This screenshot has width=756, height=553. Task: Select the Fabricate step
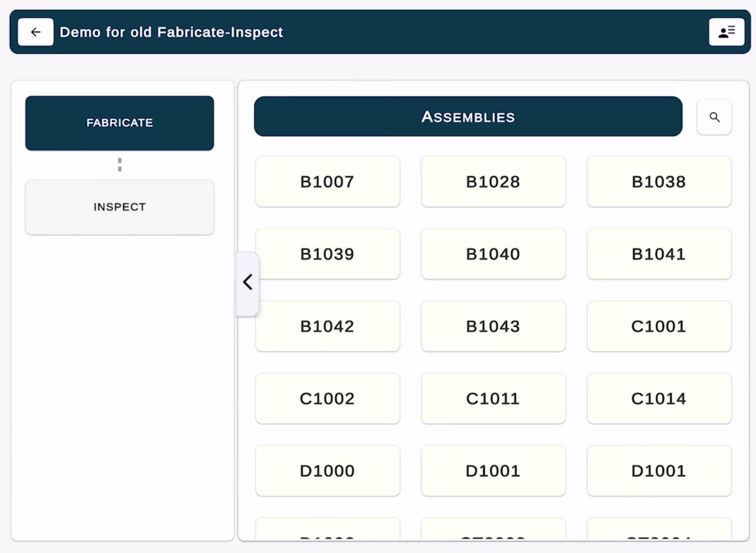click(x=119, y=123)
